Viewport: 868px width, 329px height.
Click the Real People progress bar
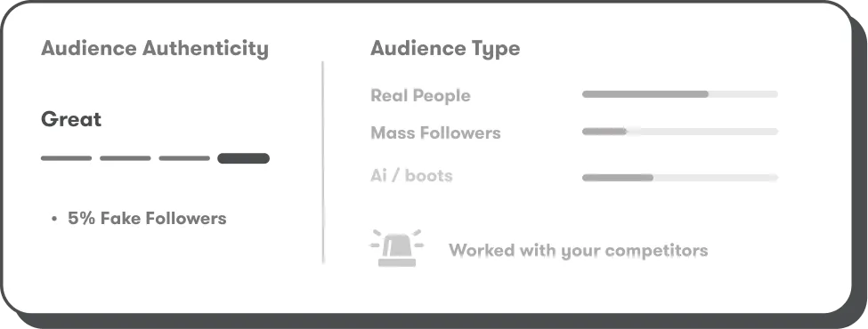(680, 94)
